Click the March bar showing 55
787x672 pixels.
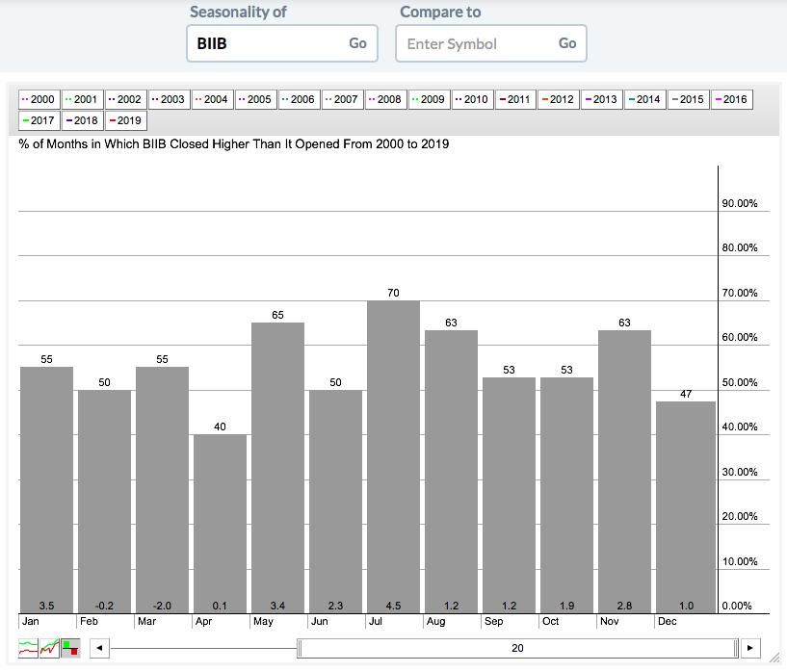click(162, 490)
